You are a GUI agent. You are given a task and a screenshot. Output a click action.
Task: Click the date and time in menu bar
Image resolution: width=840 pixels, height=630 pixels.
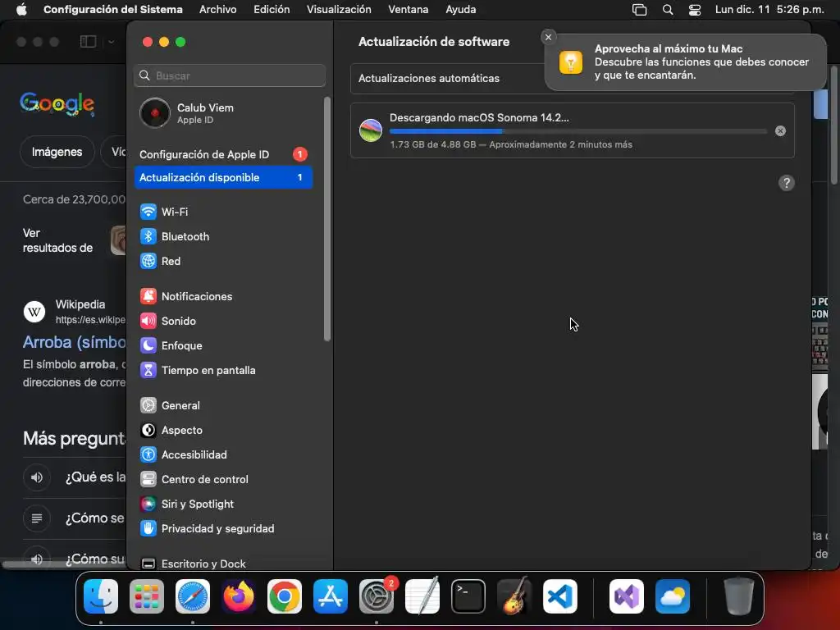click(x=769, y=10)
